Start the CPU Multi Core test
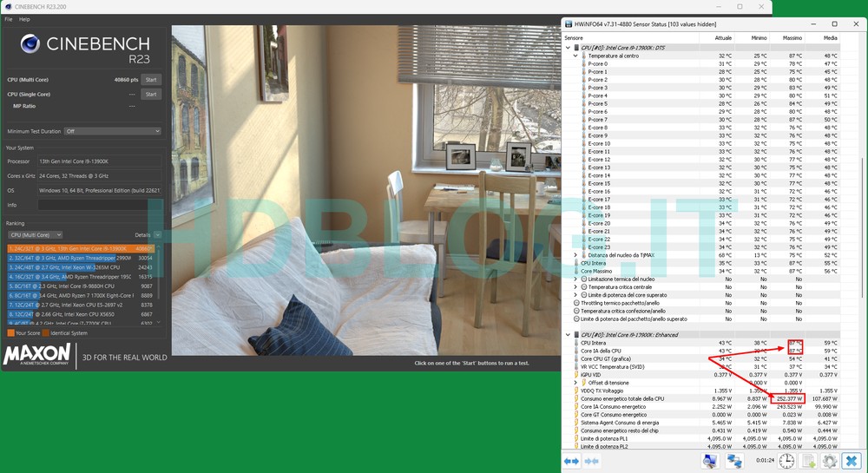 pyautogui.click(x=151, y=80)
